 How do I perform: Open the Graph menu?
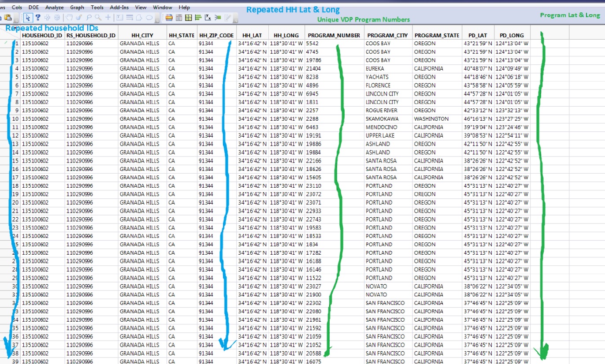[77, 7]
